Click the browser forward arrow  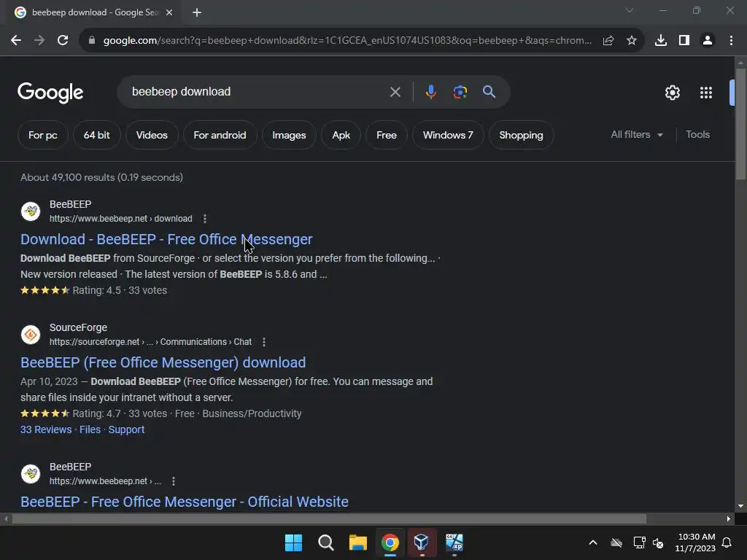(39, 41)
